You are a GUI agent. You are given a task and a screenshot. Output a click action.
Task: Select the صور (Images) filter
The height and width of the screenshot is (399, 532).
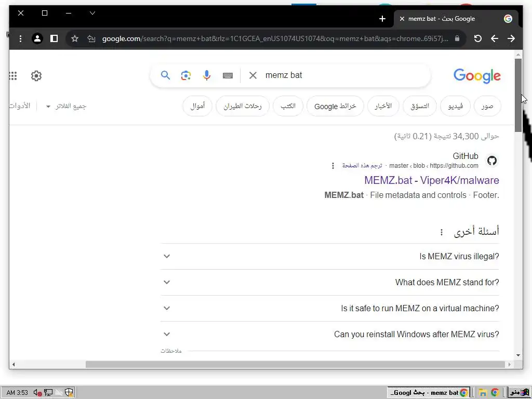coord(487,106)
